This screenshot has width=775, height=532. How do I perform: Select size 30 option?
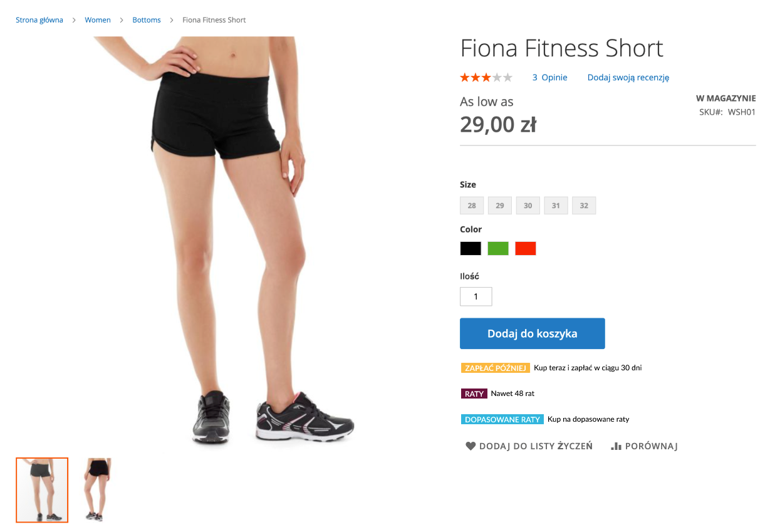528,206
